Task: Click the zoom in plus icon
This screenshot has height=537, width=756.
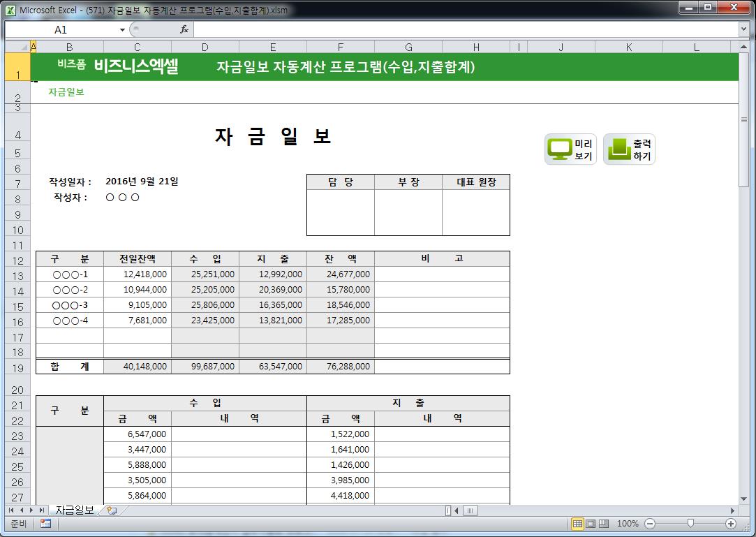Action: tap(731, 523)
